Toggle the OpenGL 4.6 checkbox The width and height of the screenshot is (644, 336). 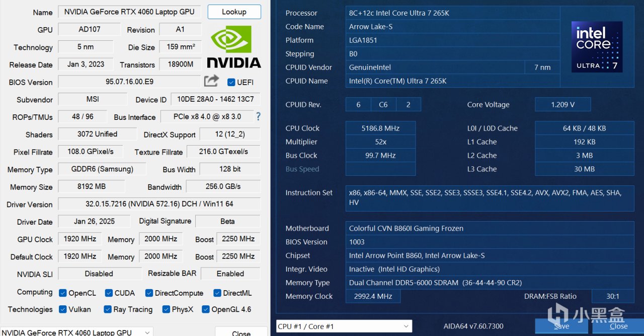click(x=206, y=309)
